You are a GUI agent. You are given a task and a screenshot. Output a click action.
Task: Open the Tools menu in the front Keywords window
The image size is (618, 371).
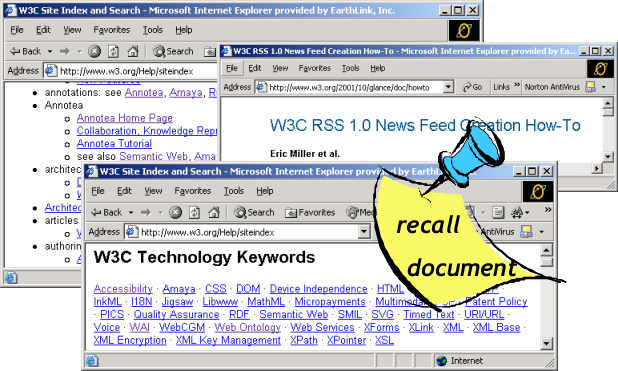[234, 191]
